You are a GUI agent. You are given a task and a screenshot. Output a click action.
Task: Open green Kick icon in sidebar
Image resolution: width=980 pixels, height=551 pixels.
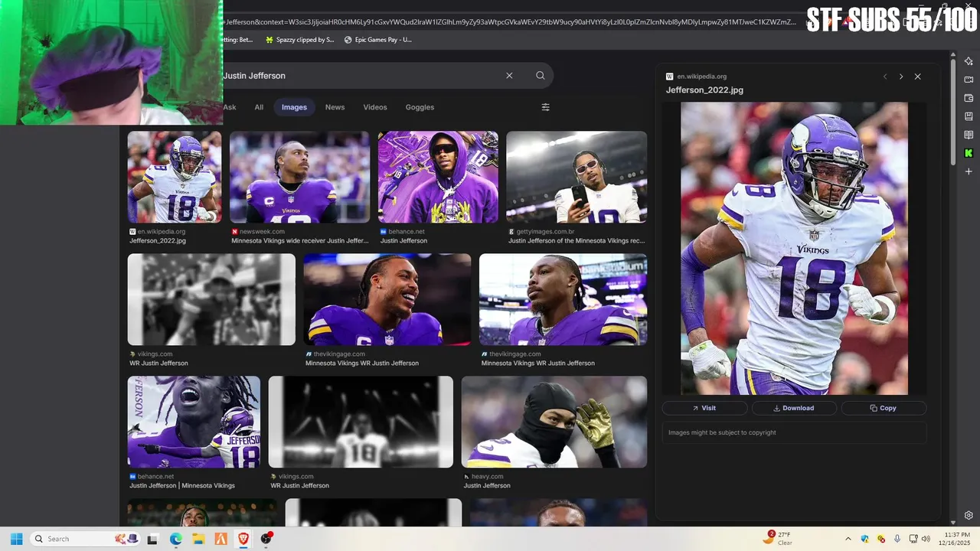tap(969, 153)
